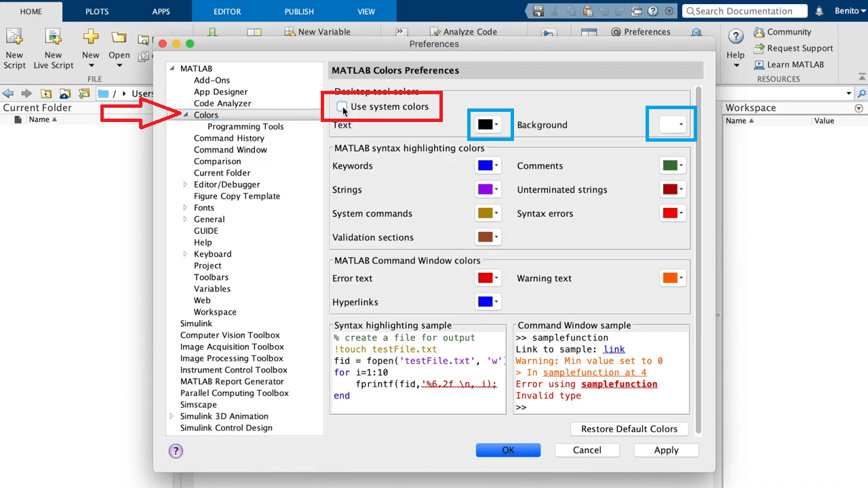This screenshot has width=868, height=488.
Task: Open the Error text color dropdown
Action: 488,279
